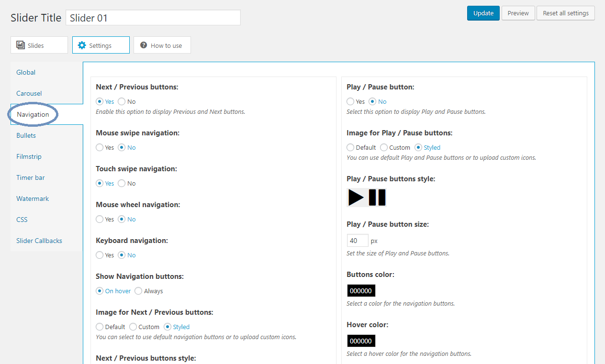Click the styled Pause bars icon
The height and width of the screenshot is (364, 605).
click(x=377, y=198)
